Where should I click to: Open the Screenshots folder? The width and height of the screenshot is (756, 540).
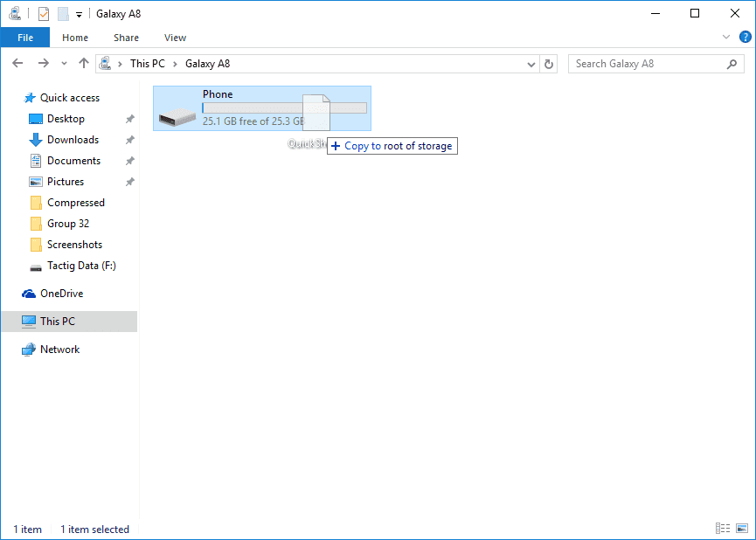coord(75,245)
